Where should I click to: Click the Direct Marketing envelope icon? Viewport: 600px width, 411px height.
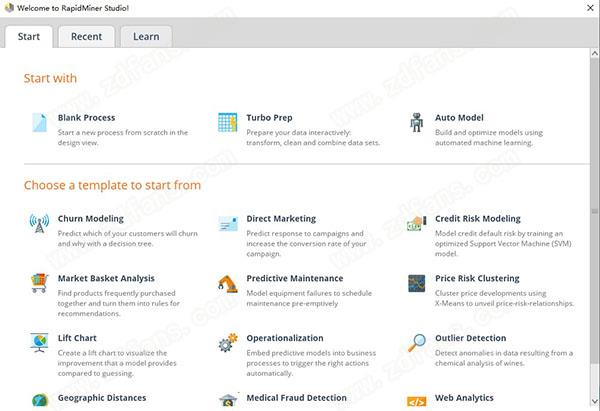(x=228, y=223)
